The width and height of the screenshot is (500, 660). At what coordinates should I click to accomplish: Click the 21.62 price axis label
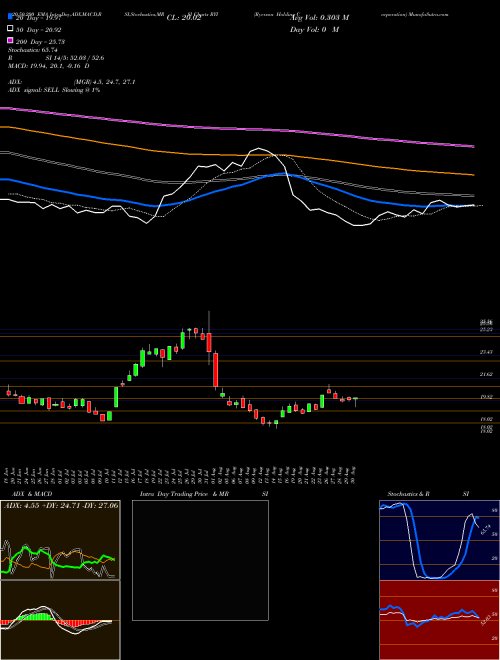pyautogui.click(x=487, y=374)
